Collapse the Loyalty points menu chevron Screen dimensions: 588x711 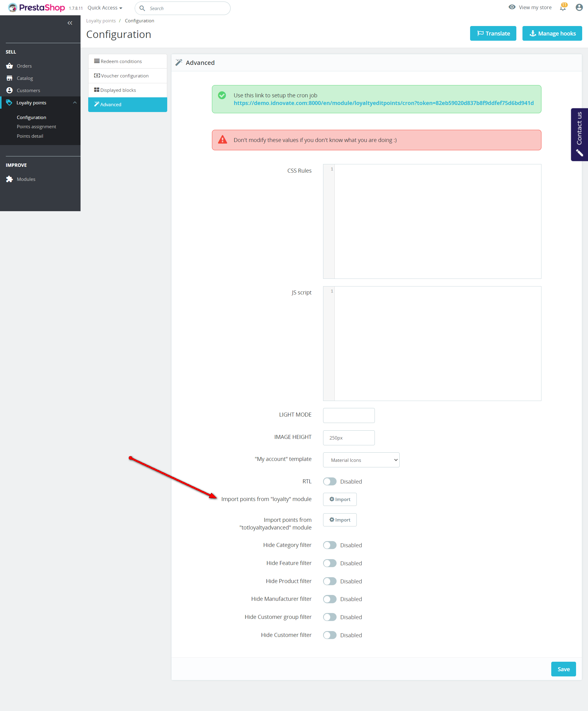75,103
